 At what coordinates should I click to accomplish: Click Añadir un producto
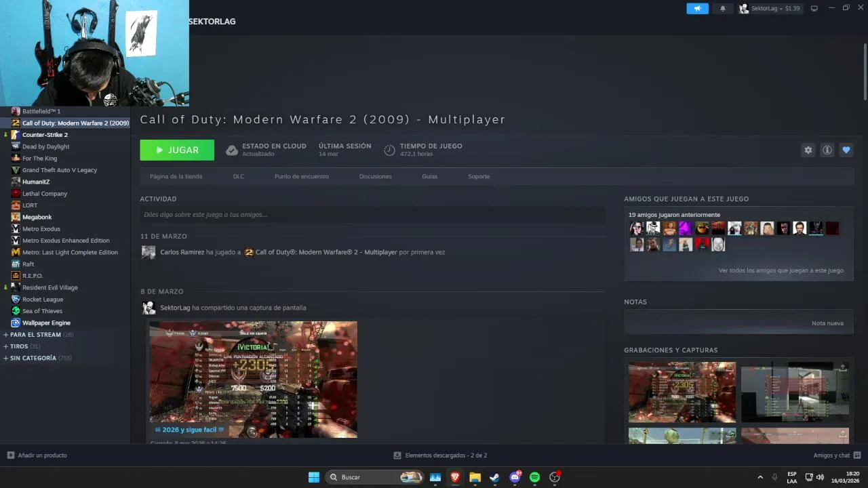pyautogui.click(x=37, y=455)
